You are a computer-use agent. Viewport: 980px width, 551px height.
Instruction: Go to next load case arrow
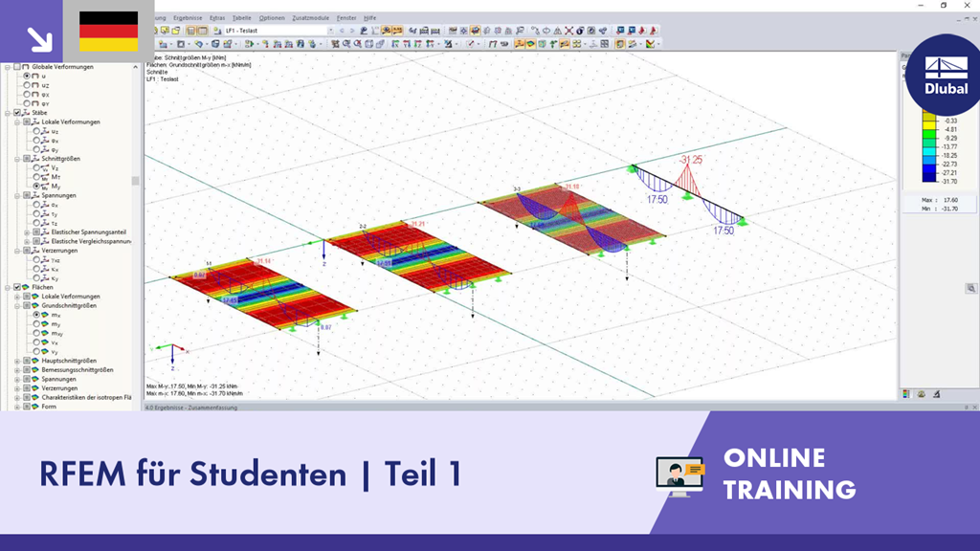[x=352, y=31]
